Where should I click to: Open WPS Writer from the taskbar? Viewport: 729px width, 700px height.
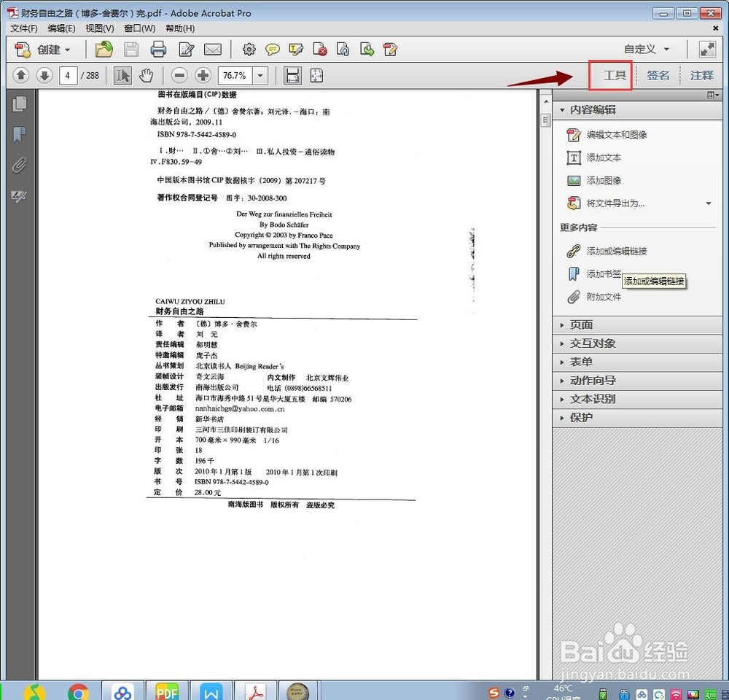coord(211,692)
